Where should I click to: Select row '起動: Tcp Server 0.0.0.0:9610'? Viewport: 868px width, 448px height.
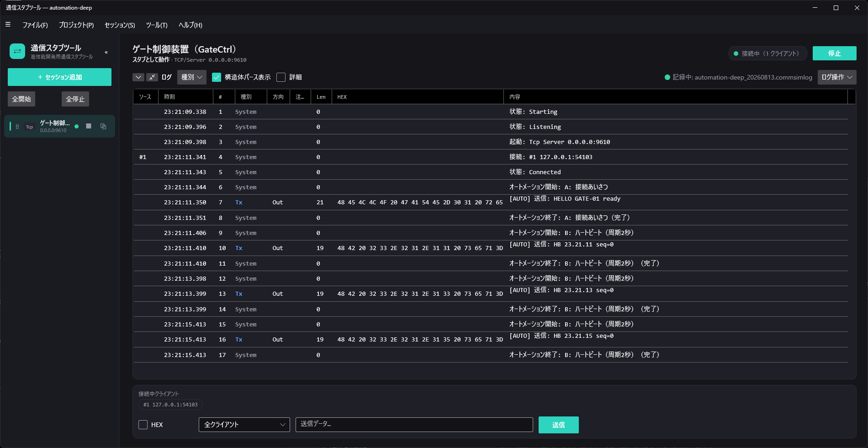coord(491,142)
